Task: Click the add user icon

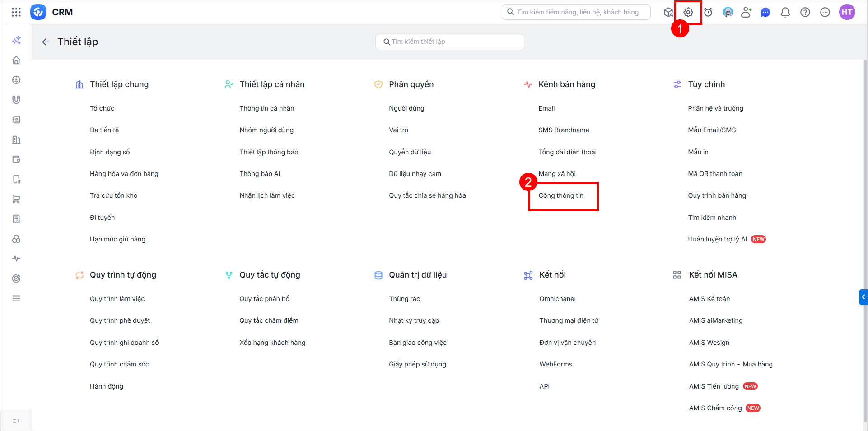Action: tap(747, 12)
